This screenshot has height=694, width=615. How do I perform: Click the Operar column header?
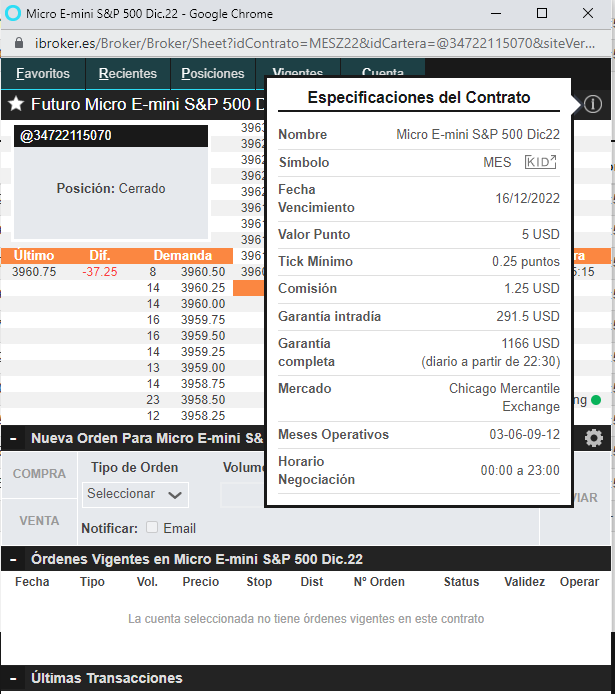click(579, 582)
